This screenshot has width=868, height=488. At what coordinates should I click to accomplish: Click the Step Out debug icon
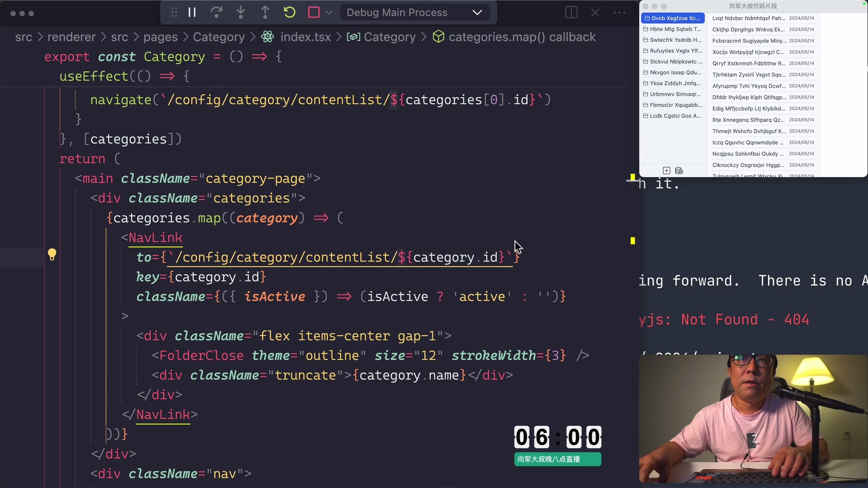pos(265,12)
